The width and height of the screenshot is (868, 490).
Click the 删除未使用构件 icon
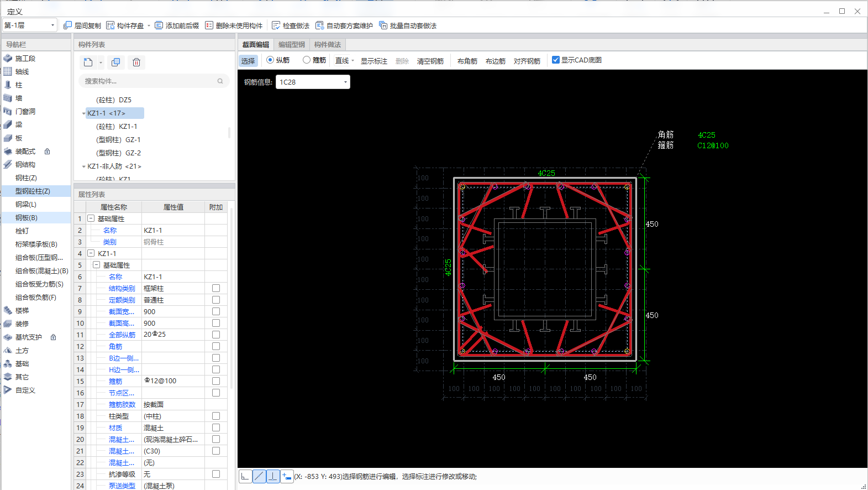coord(209,25)
